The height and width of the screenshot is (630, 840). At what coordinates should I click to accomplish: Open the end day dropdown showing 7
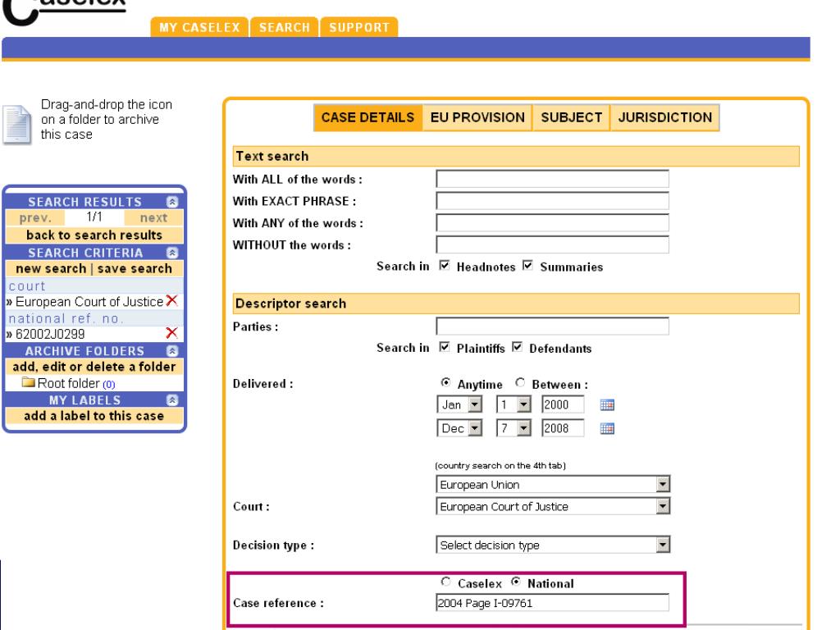[x=514, y=428]
